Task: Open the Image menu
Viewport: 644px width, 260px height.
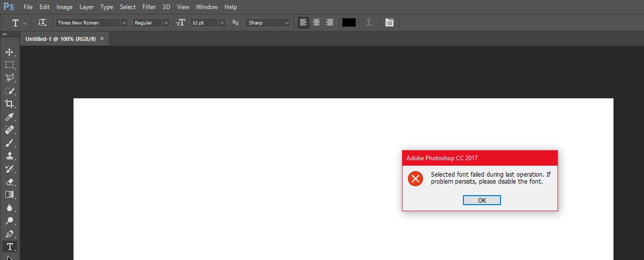Action: tap(64, 7)
